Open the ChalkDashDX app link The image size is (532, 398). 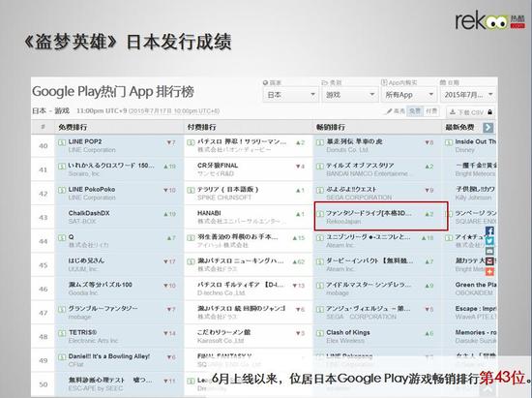click(89, 213)
